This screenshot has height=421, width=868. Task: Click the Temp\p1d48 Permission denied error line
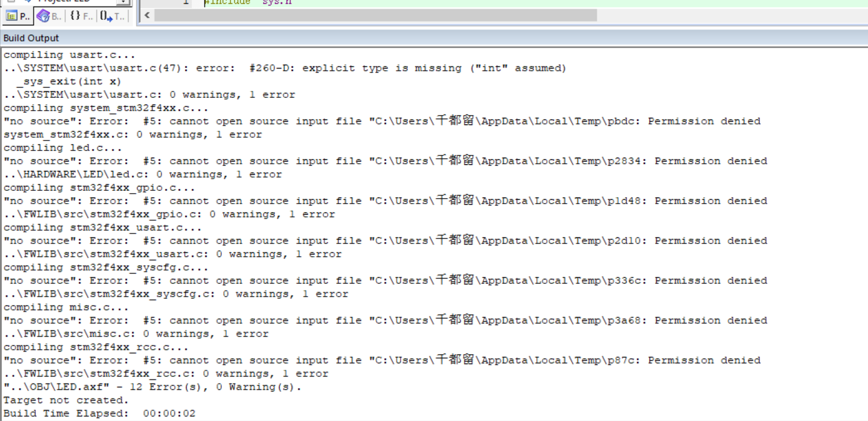pyautogui.click(x=385, y=201)
